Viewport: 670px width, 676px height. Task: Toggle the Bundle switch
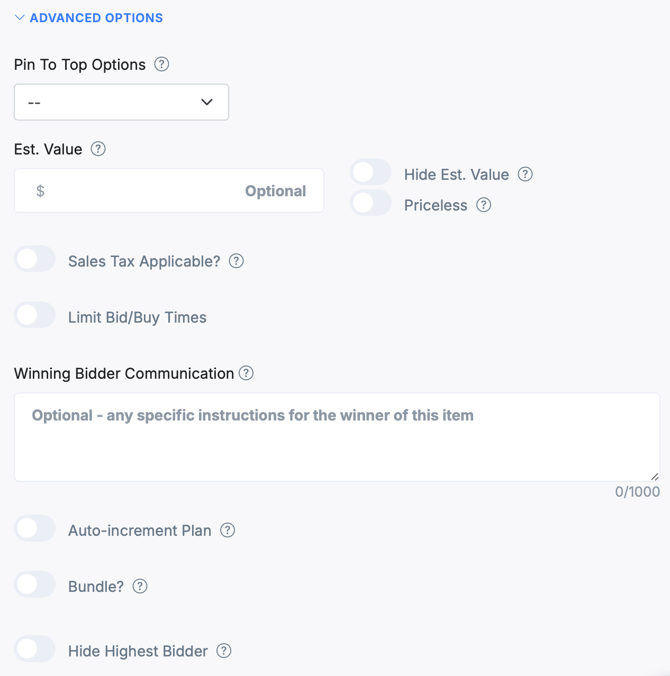point(35,584)
